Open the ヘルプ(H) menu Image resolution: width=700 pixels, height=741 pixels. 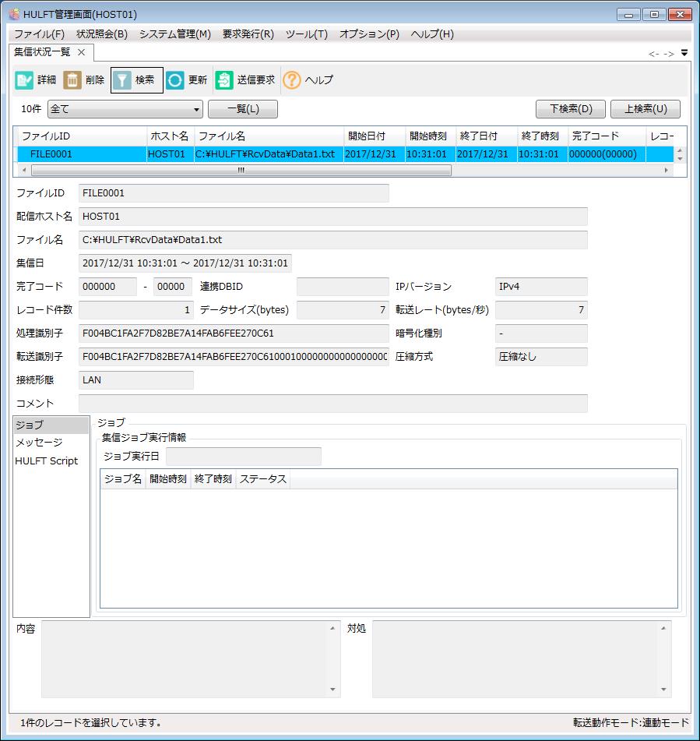pos(432,34)
